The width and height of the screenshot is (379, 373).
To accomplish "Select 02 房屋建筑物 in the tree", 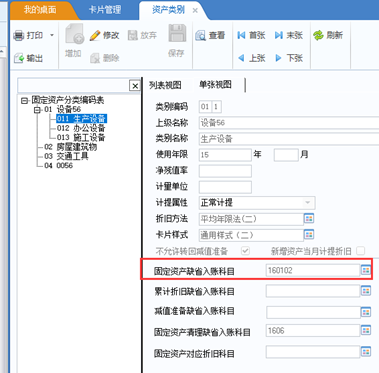I will click(71, 147).
